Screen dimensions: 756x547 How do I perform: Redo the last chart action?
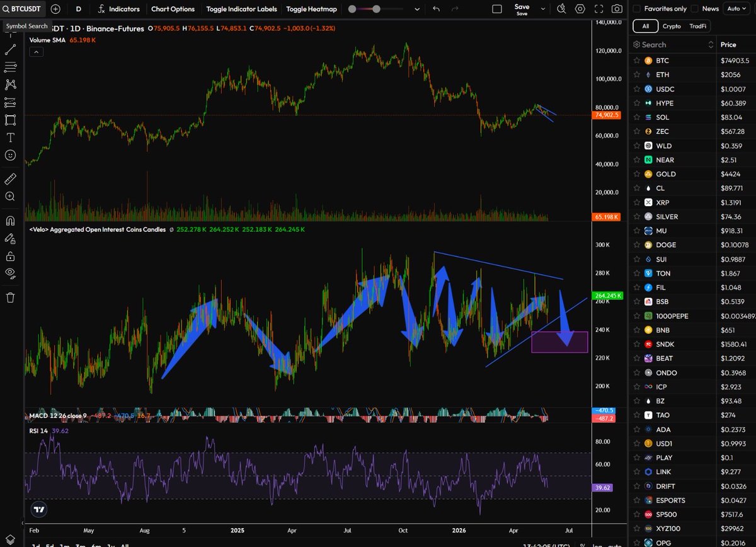(454, 9)
